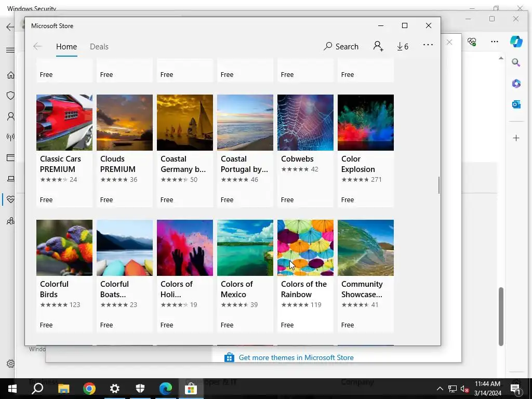The image size is (532, 399).
Task: Open the Colorful Birds theme
Action: 64,276
